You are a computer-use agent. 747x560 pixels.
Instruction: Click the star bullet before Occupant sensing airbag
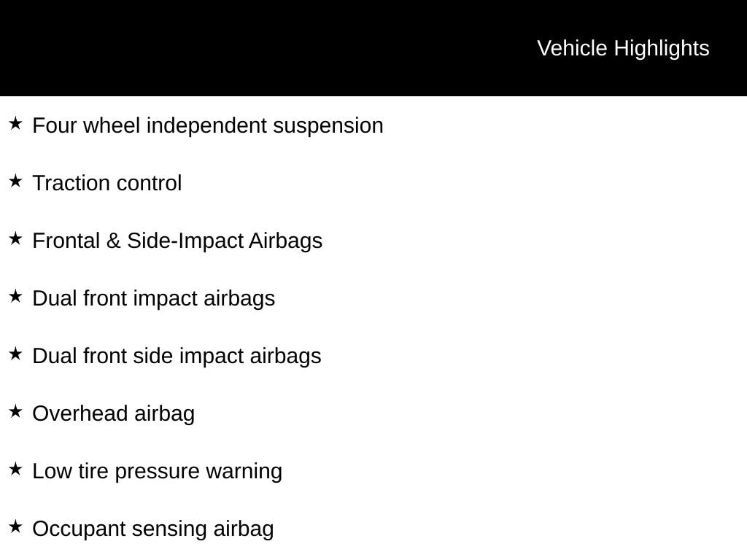point(15,527)
